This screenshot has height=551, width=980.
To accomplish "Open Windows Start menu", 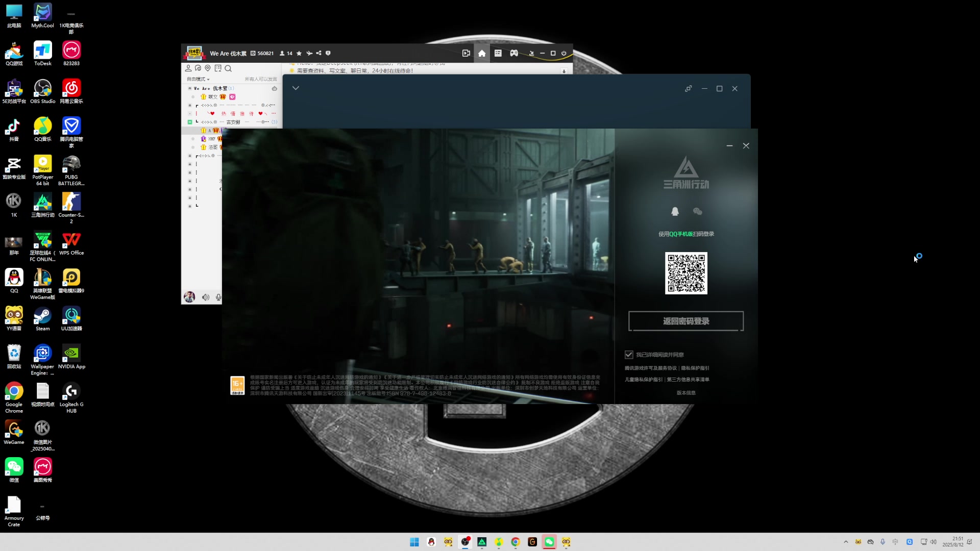I will 414,542.
